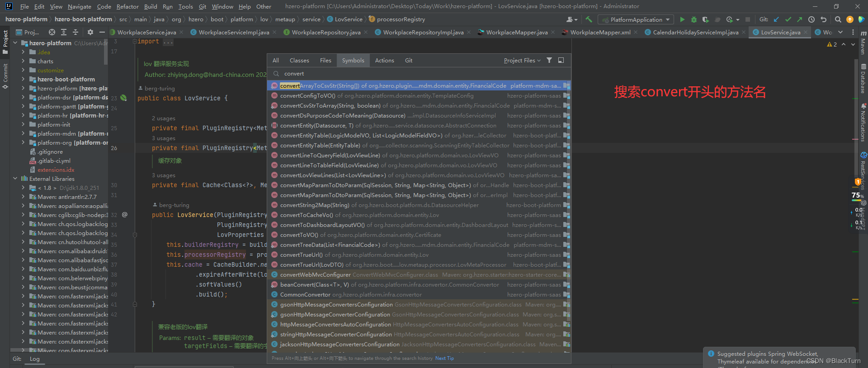Open the Notifications tool window
Screen dimensions: 868x368
(x=863, y=122)
